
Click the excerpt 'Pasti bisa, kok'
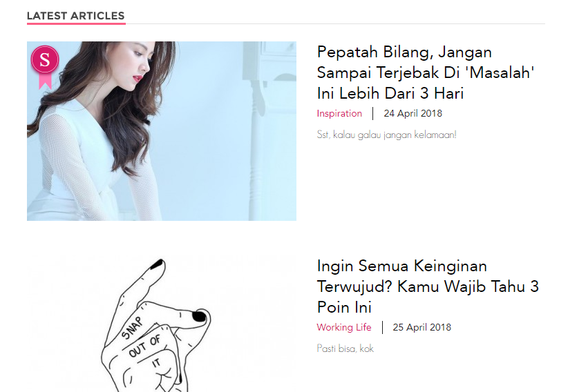coord(345,349)
